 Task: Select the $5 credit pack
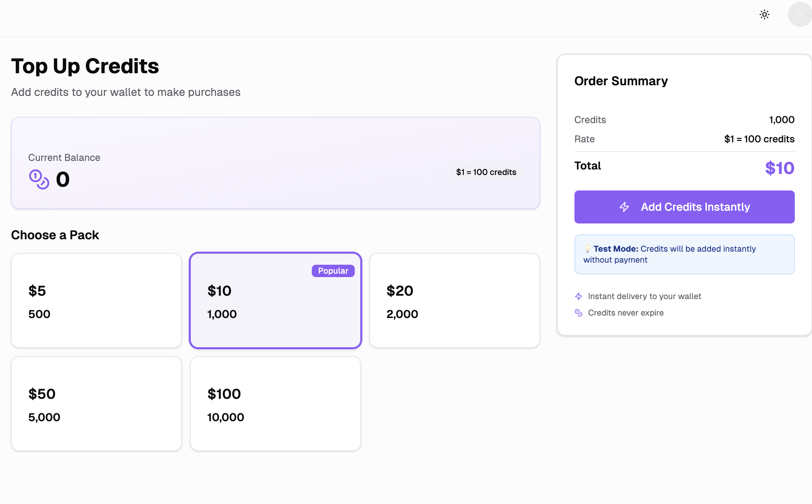[x=96, y=300]
